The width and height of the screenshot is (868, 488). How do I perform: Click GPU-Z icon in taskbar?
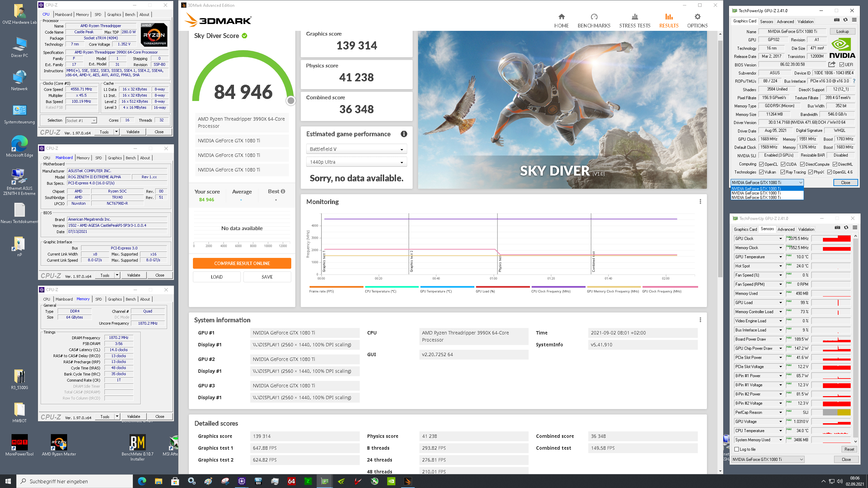point(325,481)
